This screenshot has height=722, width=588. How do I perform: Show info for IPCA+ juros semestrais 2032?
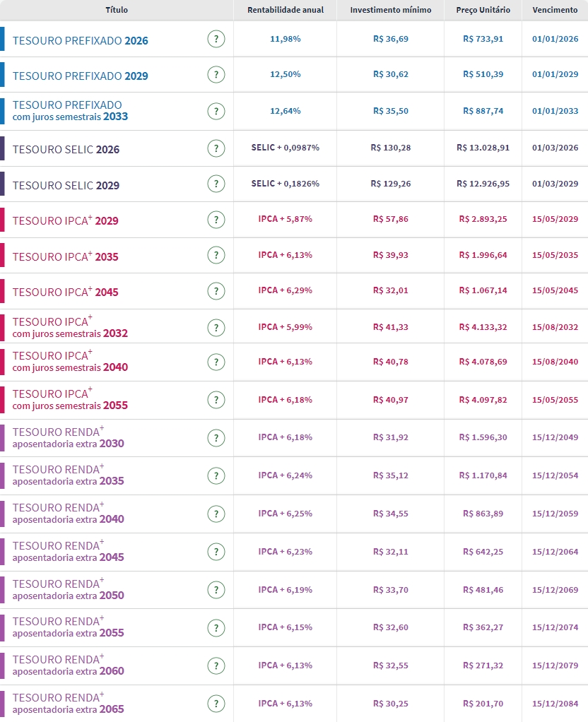coord(216,327)
